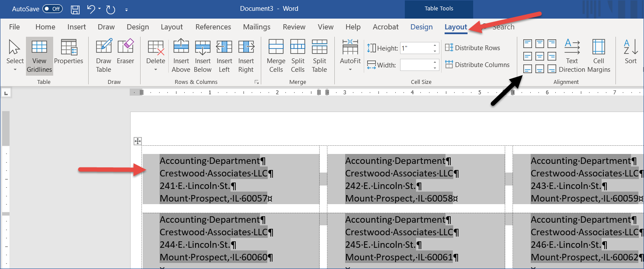Viewport: 644px width, 269px height.
Task: Activate the Draw Table tool
Action: (x=104, y=56)
